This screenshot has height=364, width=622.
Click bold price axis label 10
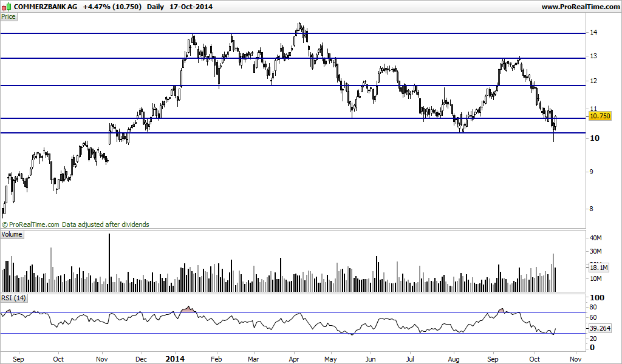coord(595,138)
